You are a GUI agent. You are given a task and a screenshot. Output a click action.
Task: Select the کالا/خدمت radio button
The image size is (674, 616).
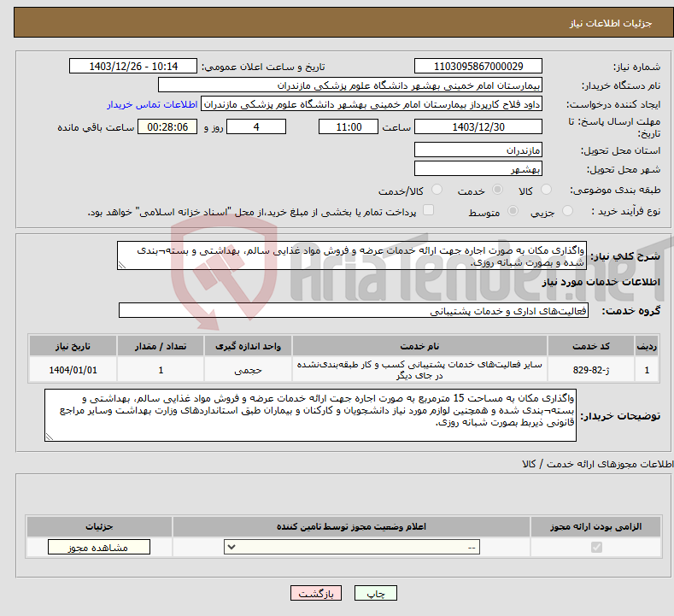coord(437,189)
